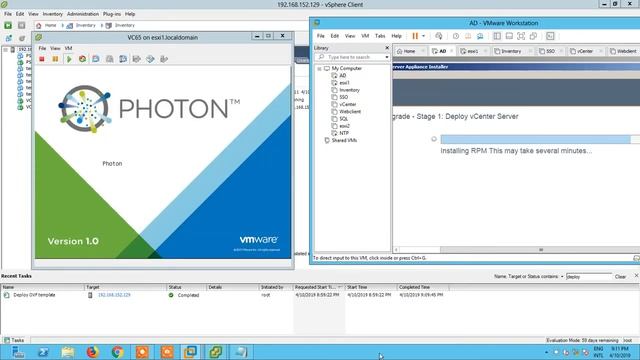
Task: Sort tasks by Requested Start Time column
Action: click(x=319, y=287)
